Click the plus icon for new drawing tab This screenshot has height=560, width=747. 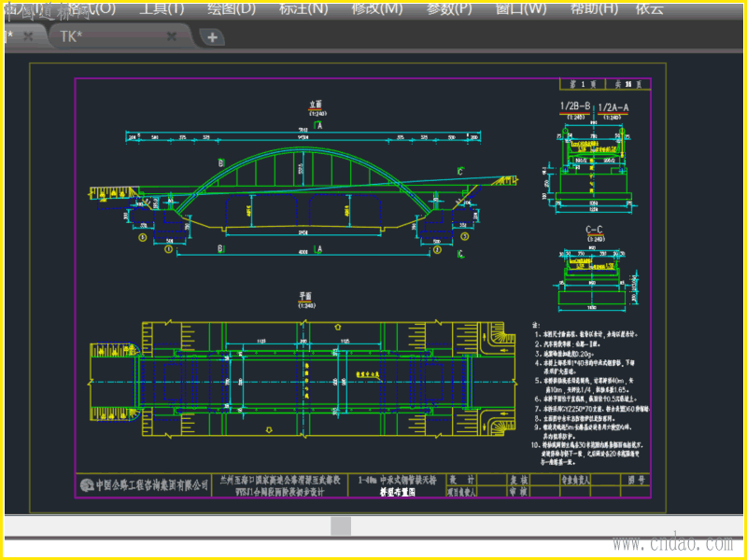coord(213,37)
